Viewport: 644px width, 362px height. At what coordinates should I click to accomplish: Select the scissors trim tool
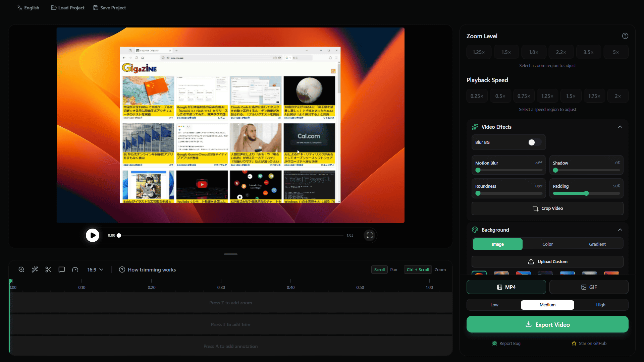(48, 269)
